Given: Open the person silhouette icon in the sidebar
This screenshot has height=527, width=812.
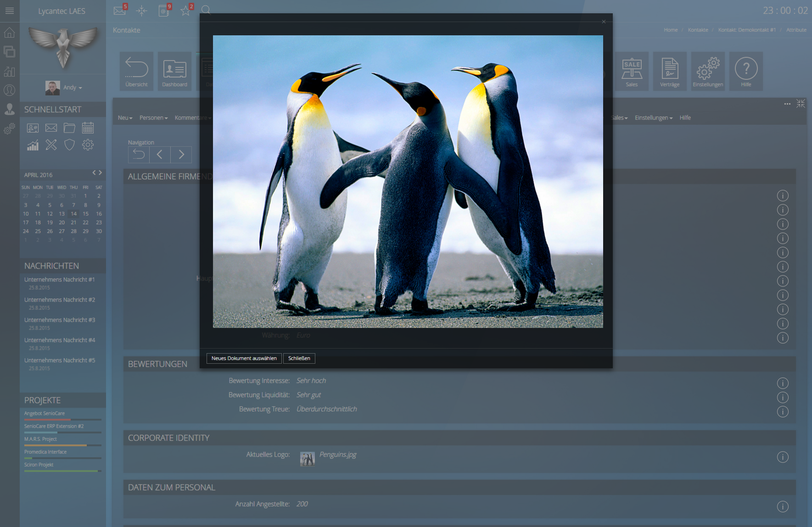Looking at the screenshot, I should point(9,109).
